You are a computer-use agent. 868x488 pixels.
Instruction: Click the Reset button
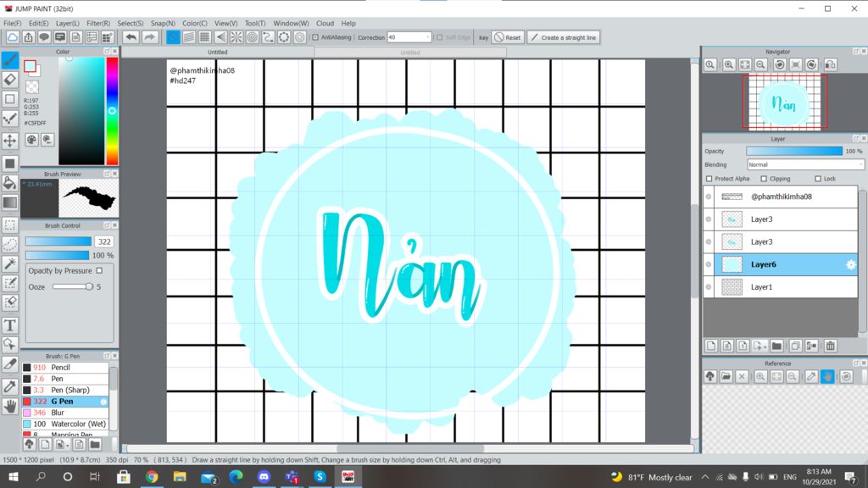pos(508,37)
